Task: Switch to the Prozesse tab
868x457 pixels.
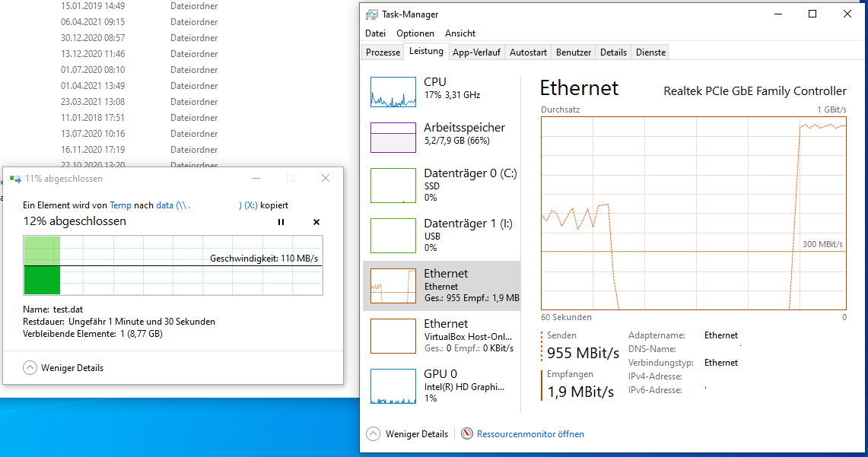Action: [383, 52]
